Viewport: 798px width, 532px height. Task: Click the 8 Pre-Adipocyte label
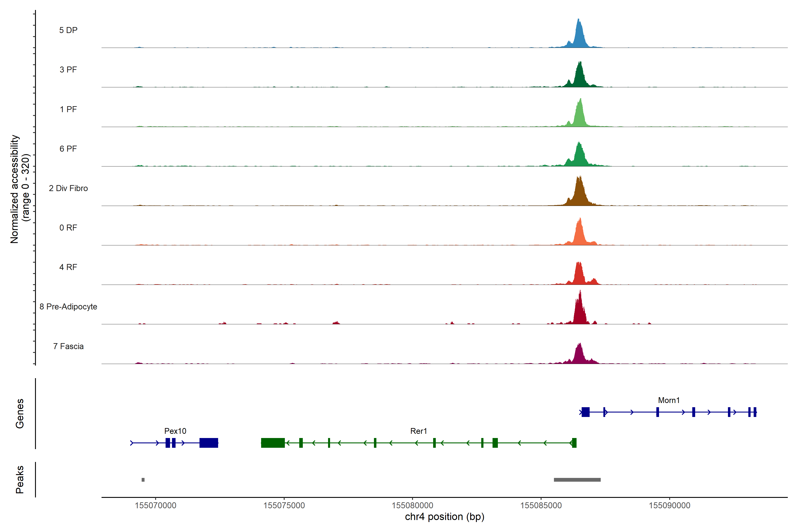[68, 307]
